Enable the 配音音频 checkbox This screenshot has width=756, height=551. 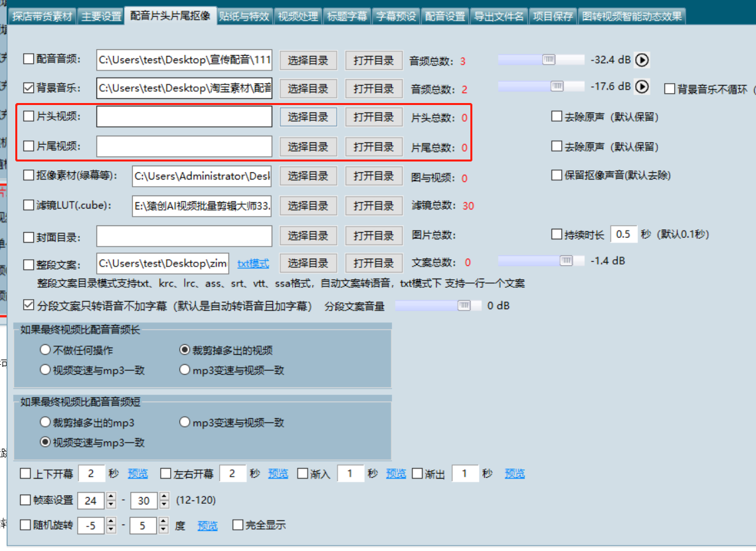coord(29,59)
